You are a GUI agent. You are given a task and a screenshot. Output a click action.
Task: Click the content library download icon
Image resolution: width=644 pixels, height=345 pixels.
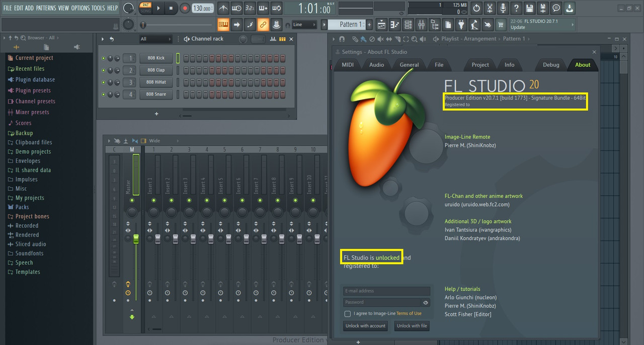tap(569, 8)
